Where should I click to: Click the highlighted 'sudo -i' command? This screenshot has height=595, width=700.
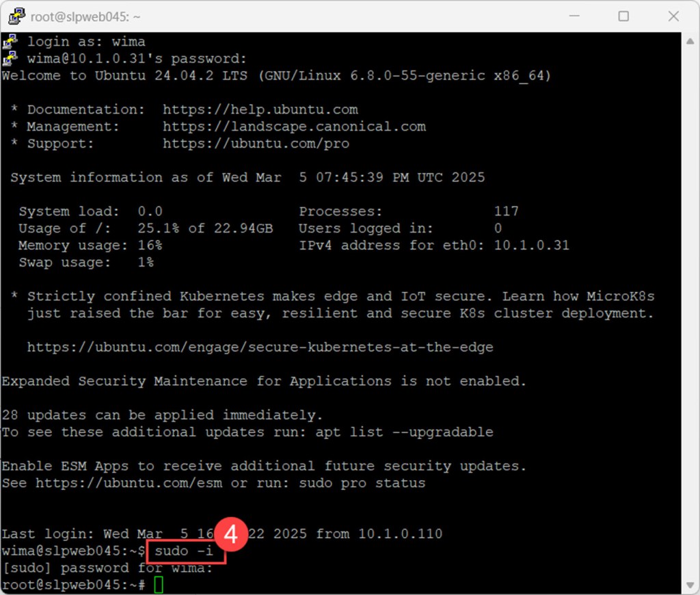click(185, 551)
